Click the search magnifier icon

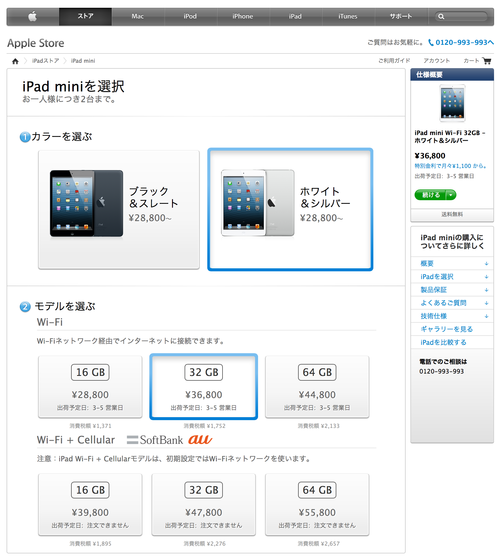click(441, 16)
